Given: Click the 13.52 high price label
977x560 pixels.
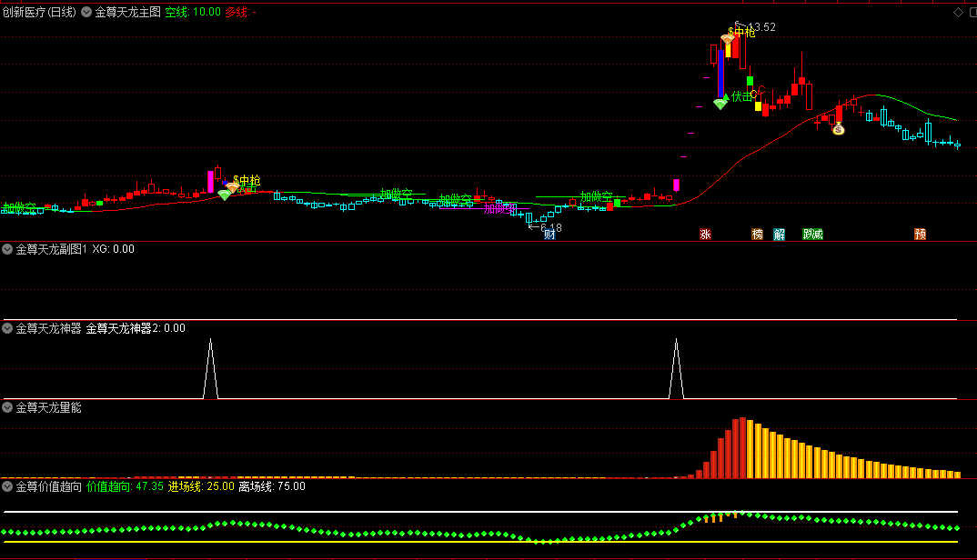Looking at the screenshot, I should click(761, 26).
